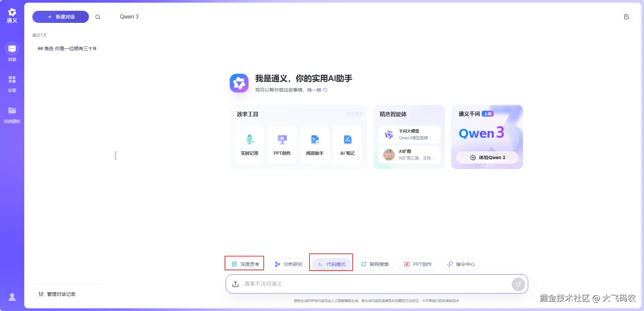The image size is (644, 311).
Task: Click the Tongyi assistant avatar logo
Action: coord(239,83)
